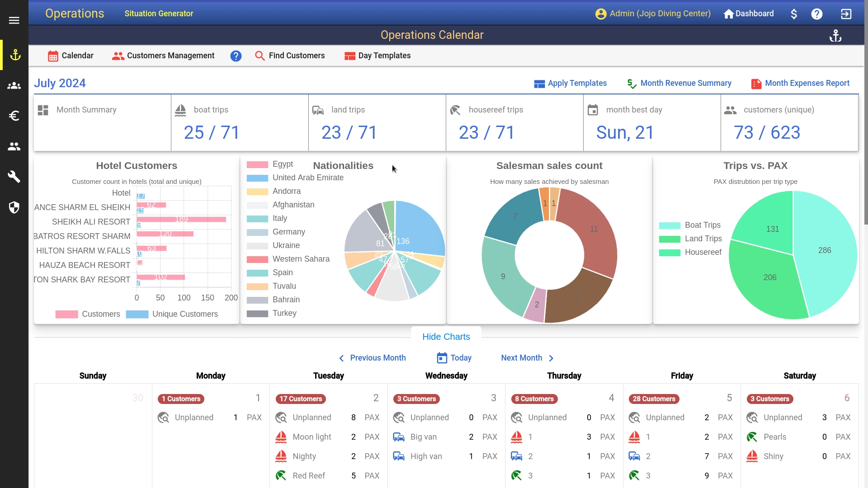Open the groups sidebar icon
Image resolution: width=868 pixels, height=488 pixels.
click(14, 85)
